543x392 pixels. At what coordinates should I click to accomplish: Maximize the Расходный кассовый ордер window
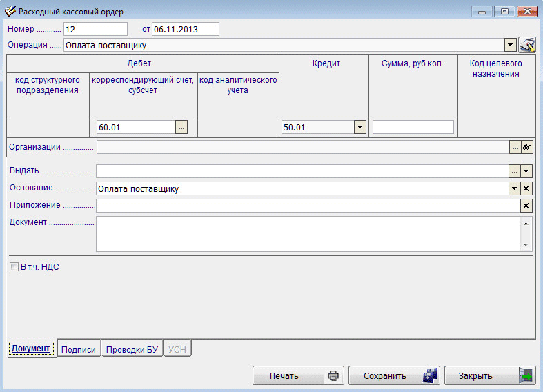coord(504,12)
